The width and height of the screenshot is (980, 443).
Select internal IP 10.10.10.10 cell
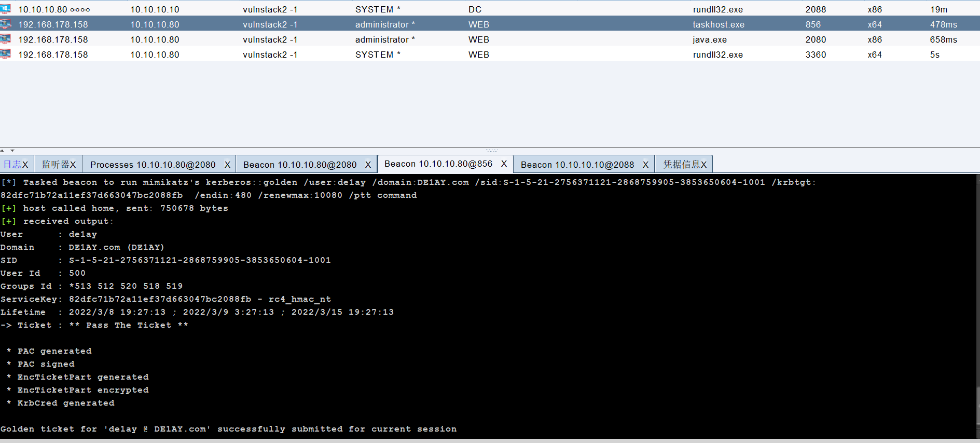coord(155,9)
